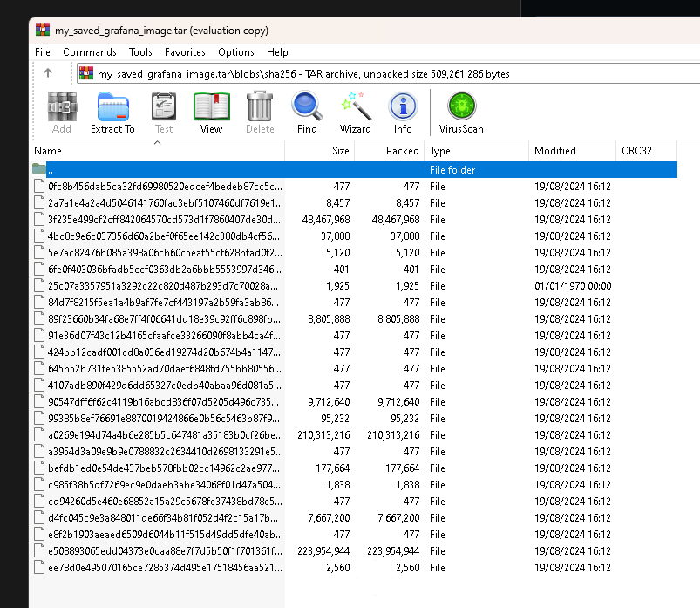Click file icon of a0269e194d74a4b6 entry
Viewport: 700px width, 608px height.
[39, 435]
